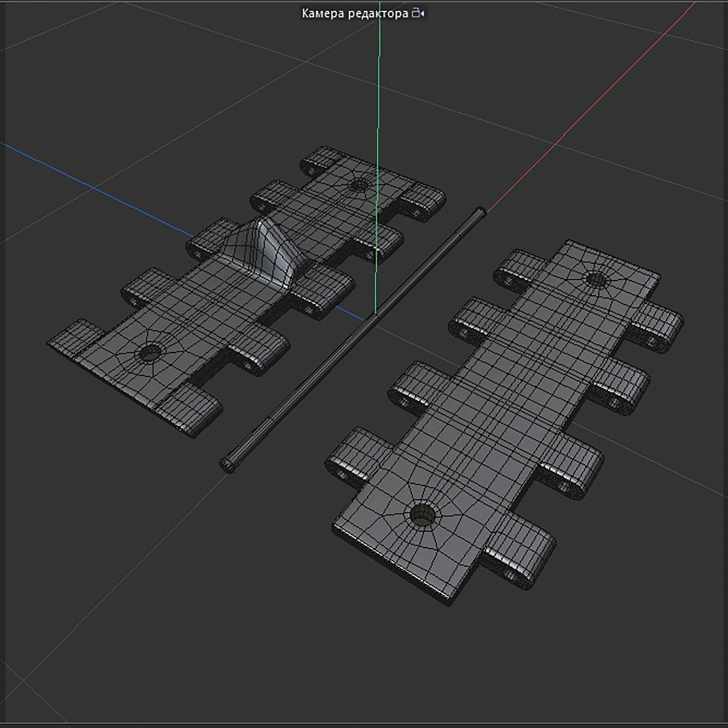Click the green vertical Y axis line
Viewport: 728px width, 728px height.
tap(379, 121)
